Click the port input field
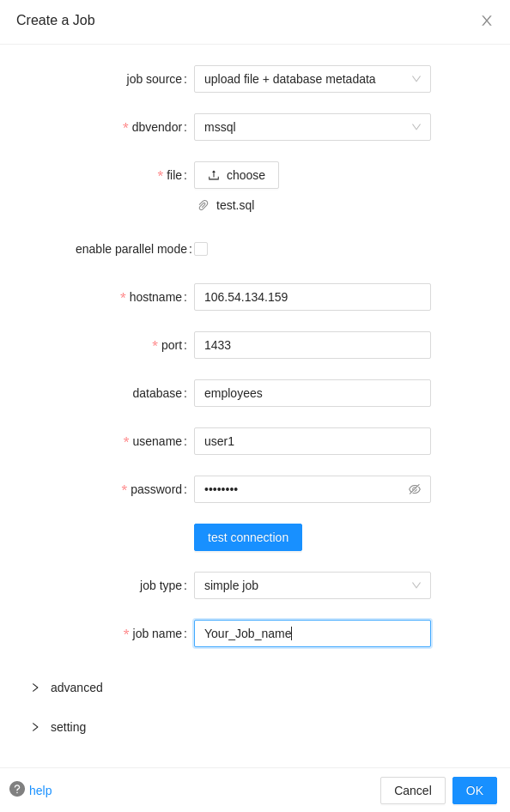The image size is (510, 812). pos(313,345)
